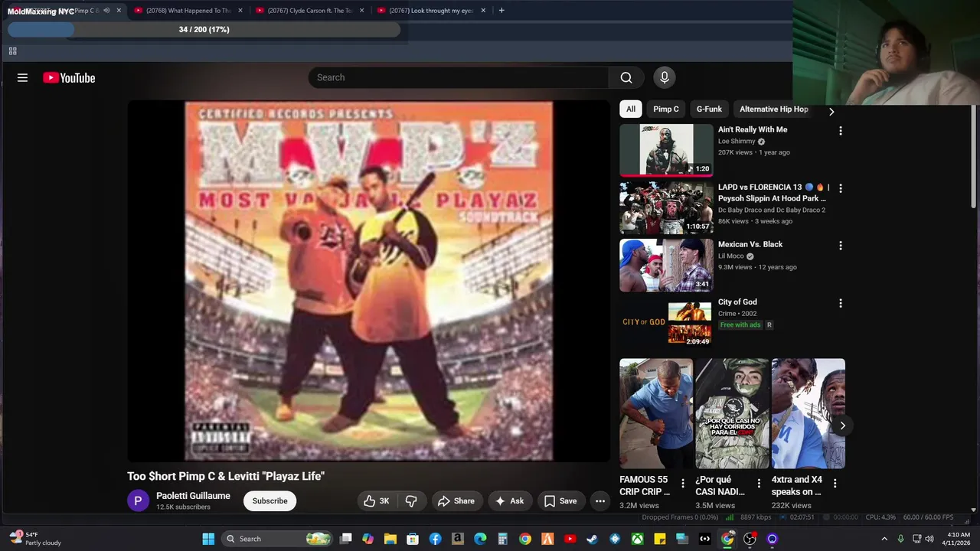
Task: Open options for City of God
Action: 841,303
